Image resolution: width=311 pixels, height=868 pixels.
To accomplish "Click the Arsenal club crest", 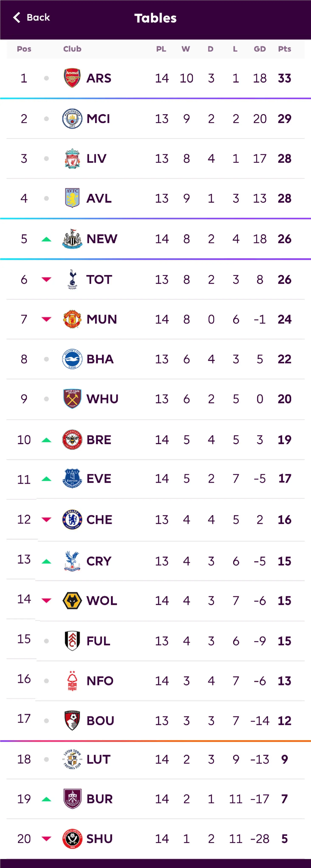I will 72,78.
